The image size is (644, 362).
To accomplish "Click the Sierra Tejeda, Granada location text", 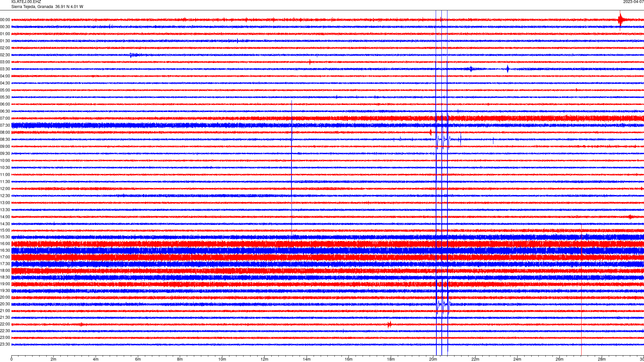I will [x=32, y=7].
